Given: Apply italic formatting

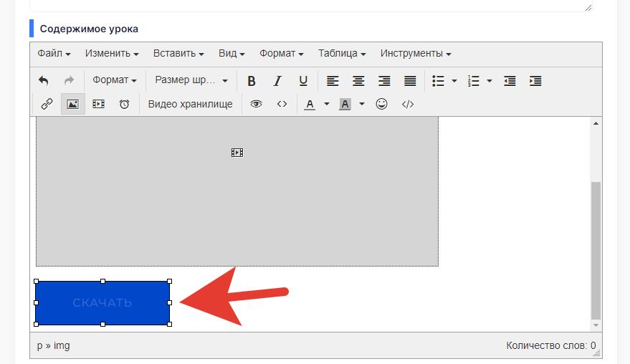Looking at the screenshot, I should [x=277, y=81].
